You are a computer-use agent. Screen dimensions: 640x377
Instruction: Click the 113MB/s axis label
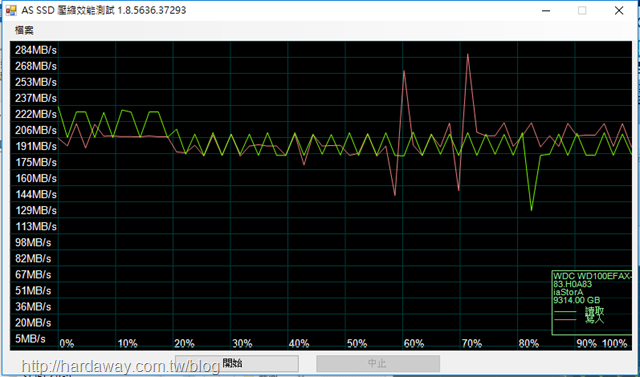pos(36,226)
